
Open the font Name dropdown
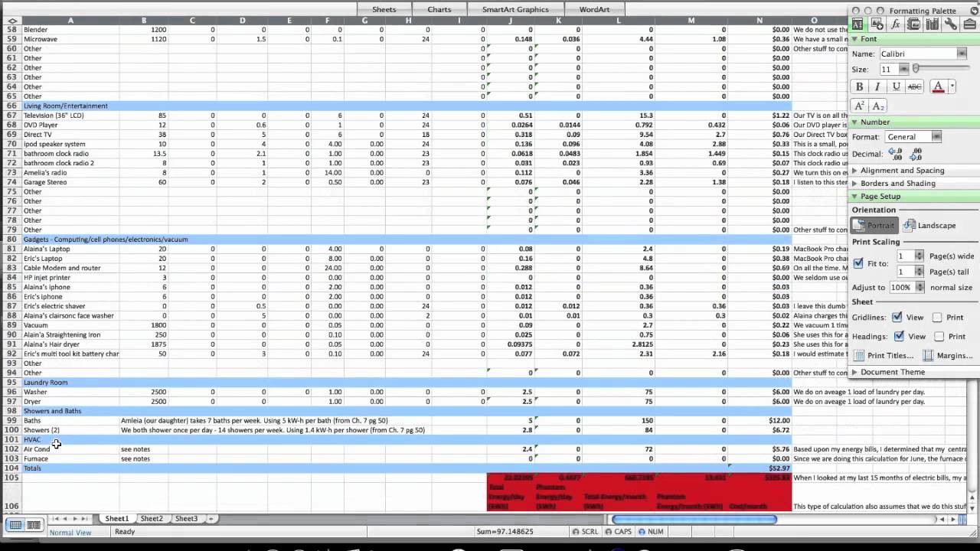click(961, 54)
